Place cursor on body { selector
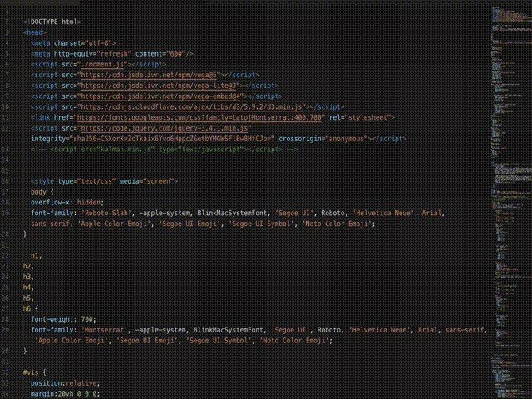 42,192
